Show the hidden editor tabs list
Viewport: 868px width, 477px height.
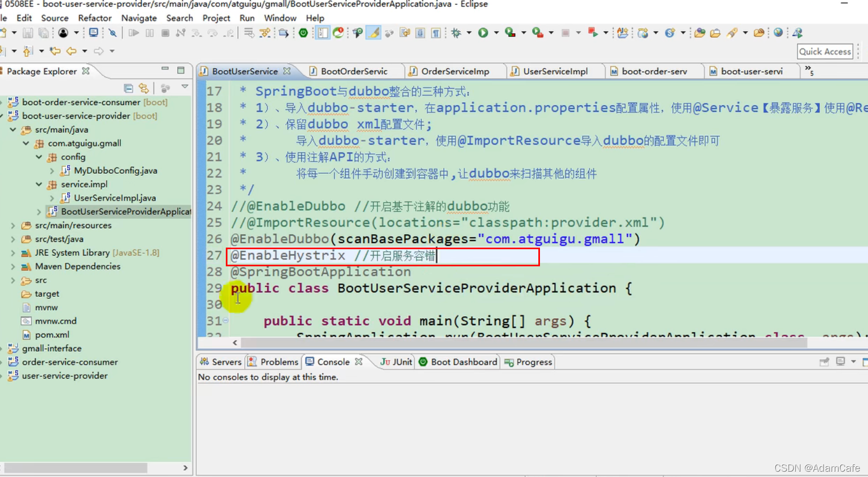[x=809, y=71]
